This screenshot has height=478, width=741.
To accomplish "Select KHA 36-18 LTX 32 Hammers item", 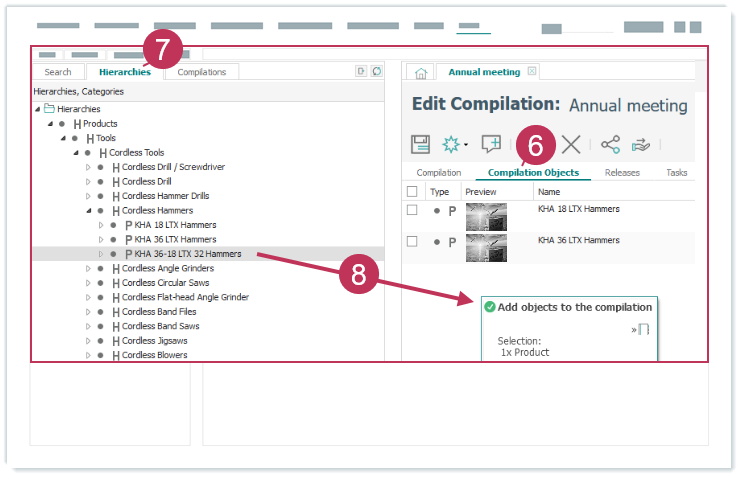I will [x=188, y=254].
